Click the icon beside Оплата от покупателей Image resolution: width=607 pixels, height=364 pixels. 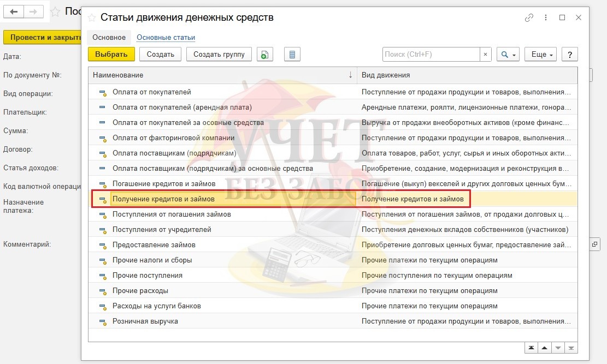(x=103, y=92)
